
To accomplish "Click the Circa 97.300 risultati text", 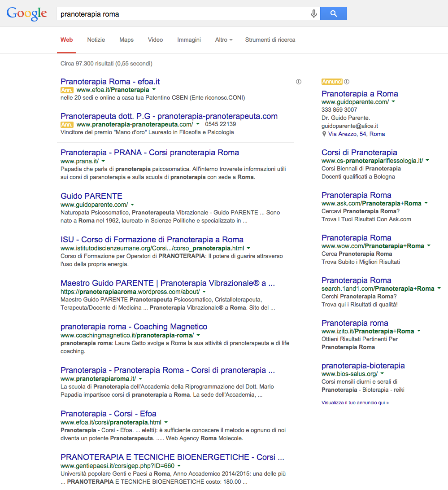I will click(107, 63).
